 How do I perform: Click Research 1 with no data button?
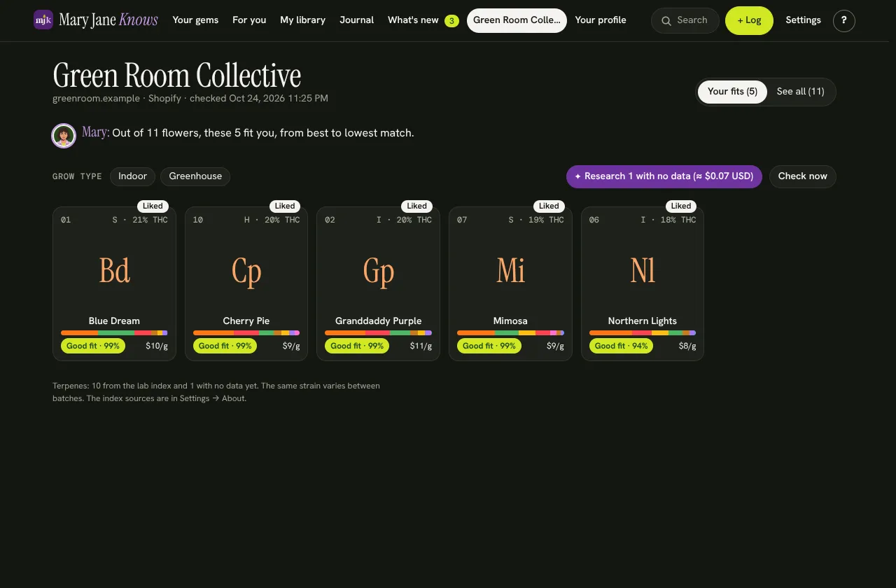pyautogui.click(x=664, y=176)
